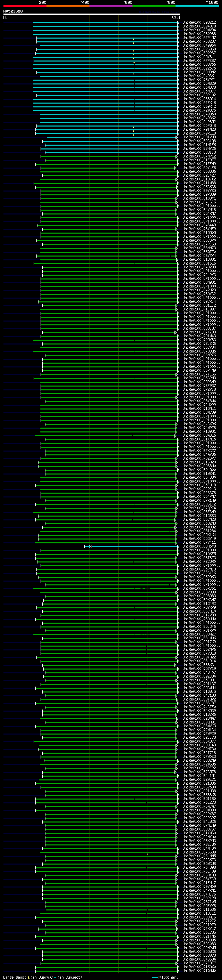Image resolution: width=222 pixels, height=980 pixels.
Task: Click the query end position 612
Action: [175, 17]
